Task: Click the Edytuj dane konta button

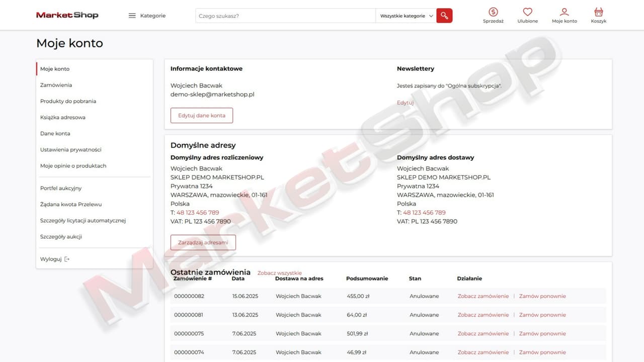Action: coord(201,115)
